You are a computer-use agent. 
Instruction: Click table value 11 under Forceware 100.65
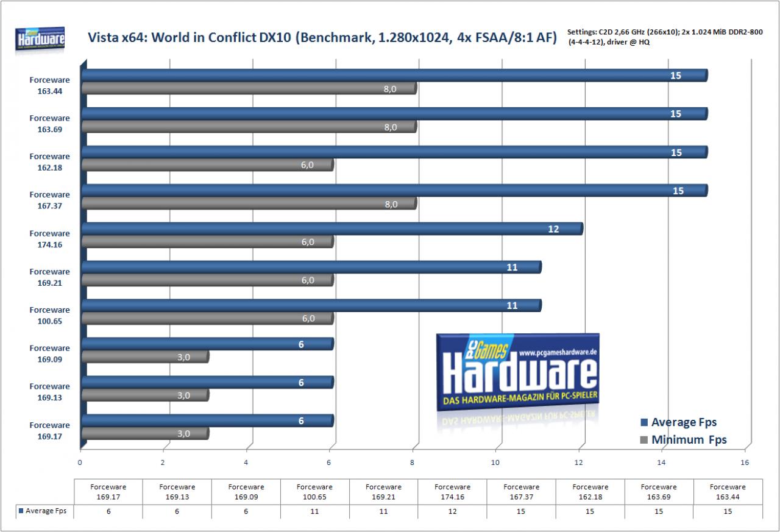coord(314,512)
